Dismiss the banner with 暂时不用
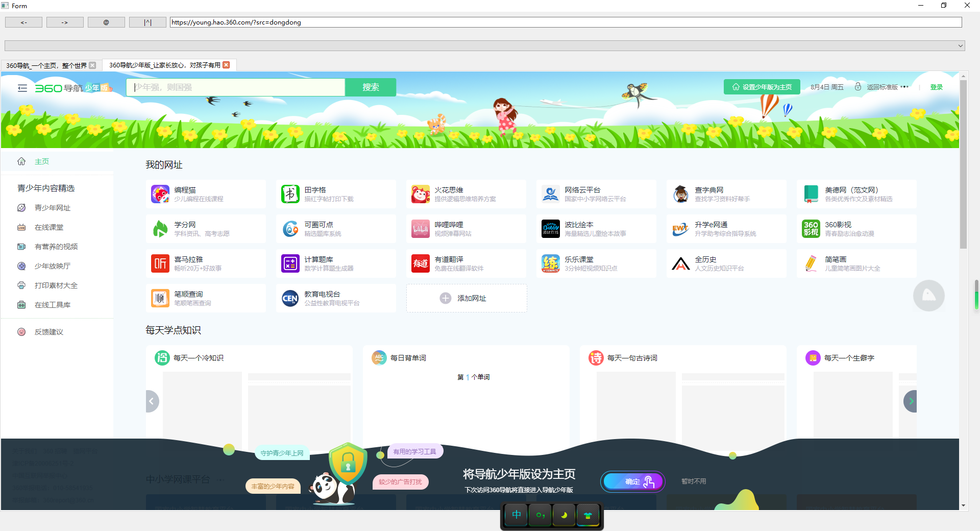Screen dimensions: 980x531 [x=694, y=481]
